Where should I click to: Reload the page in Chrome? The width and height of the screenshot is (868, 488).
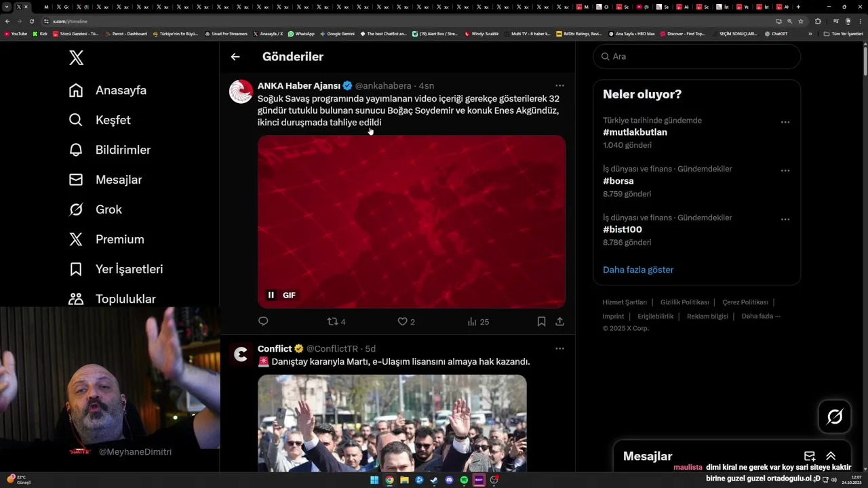[x=31, y=21]
